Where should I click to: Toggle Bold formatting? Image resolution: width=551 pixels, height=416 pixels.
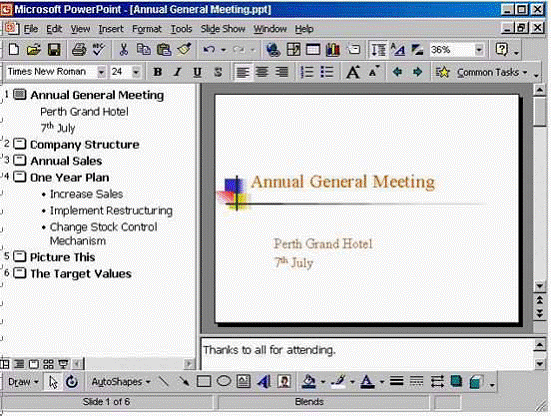pos(158,72)
